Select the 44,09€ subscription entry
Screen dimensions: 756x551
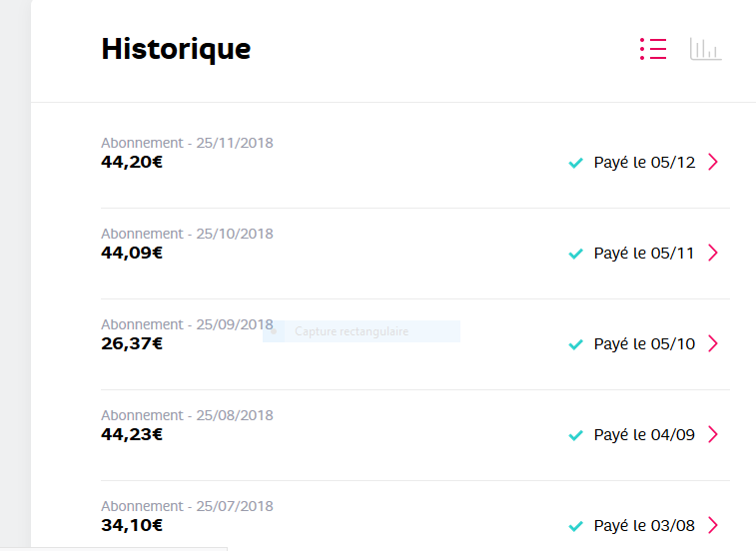click(x=132, y=253)
